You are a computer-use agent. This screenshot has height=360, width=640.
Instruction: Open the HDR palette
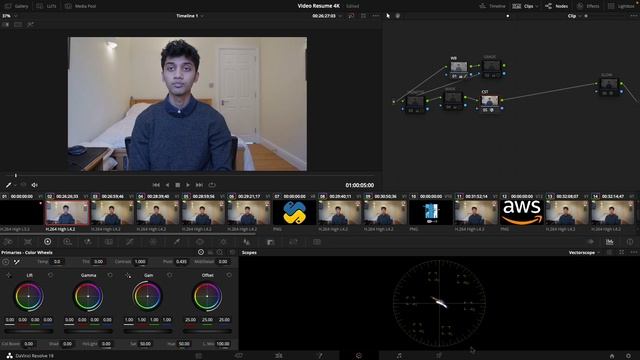68,242
